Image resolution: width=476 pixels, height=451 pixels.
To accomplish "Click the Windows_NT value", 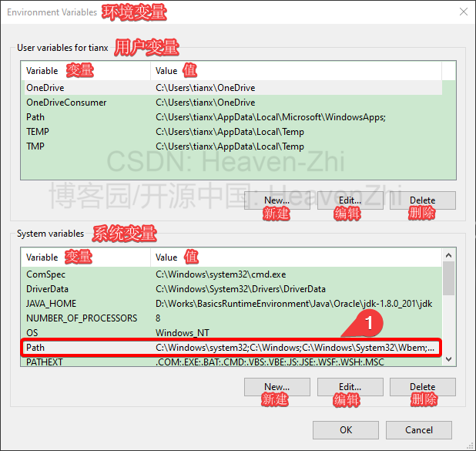I will 182,333.
